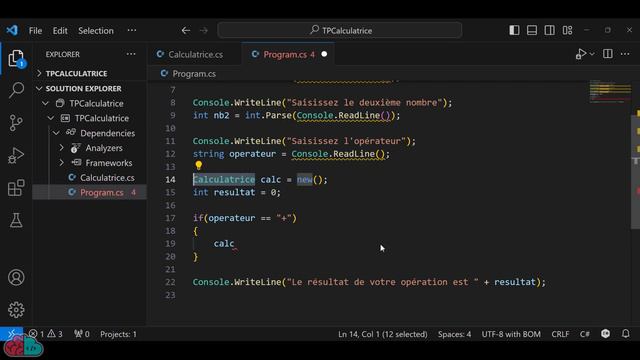Click the editor minimap
This screenshot has width=640, height=360.
tap(610, 91)
